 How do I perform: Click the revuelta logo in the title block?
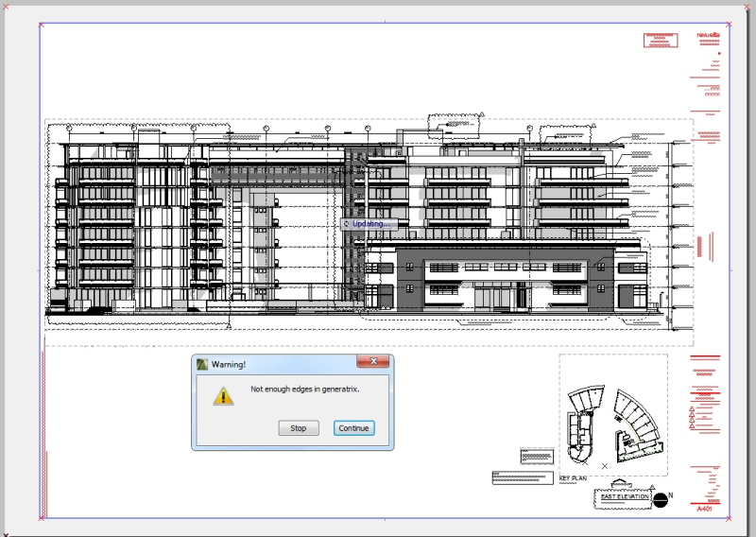tap(708, 35)
